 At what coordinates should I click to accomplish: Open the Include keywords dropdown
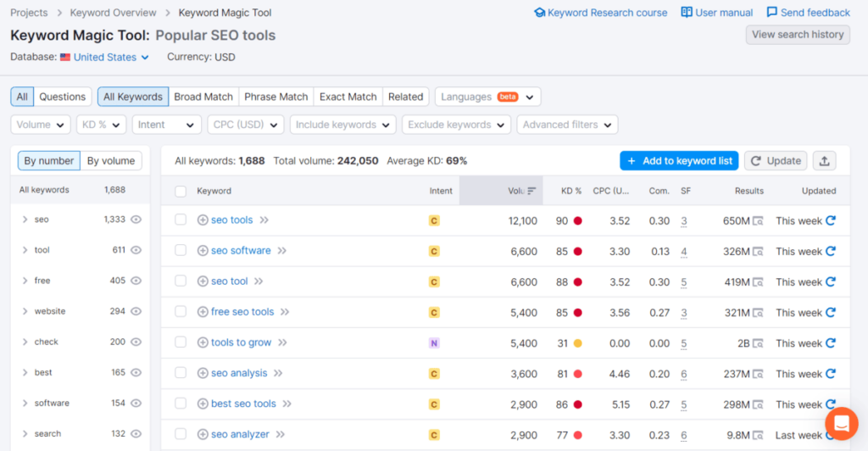point(342,125)
